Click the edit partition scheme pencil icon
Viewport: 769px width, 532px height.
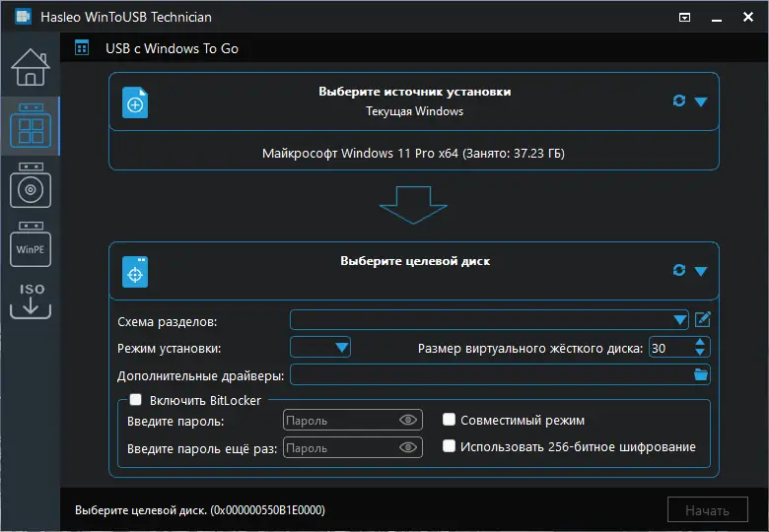[x=703, y=319]
